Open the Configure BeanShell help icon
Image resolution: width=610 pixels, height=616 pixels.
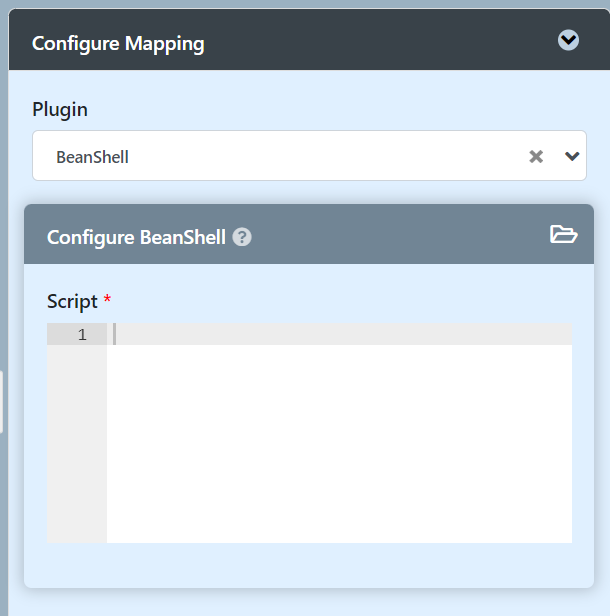coord(242,237)
